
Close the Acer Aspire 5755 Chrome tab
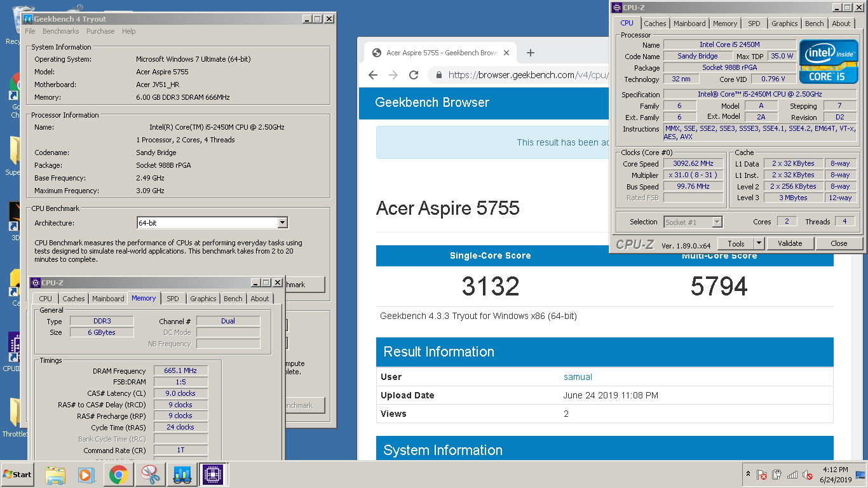click(506, 53)
